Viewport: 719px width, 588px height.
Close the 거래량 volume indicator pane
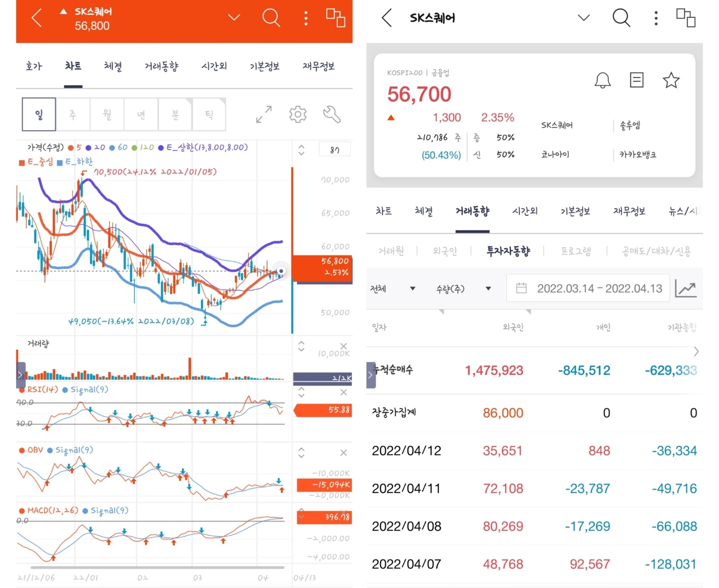point(343,346)
